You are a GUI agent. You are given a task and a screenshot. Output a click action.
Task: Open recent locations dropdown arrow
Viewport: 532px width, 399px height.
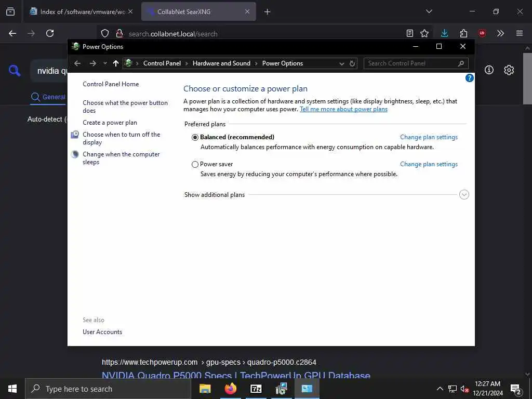pyautogui.click(x=105, y=63)
